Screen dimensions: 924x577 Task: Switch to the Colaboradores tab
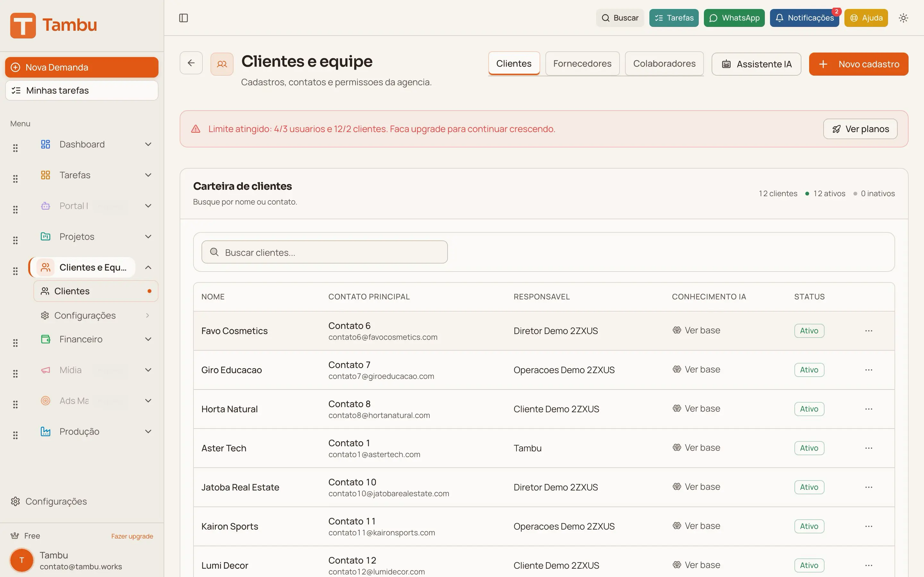tap(664, 63)
